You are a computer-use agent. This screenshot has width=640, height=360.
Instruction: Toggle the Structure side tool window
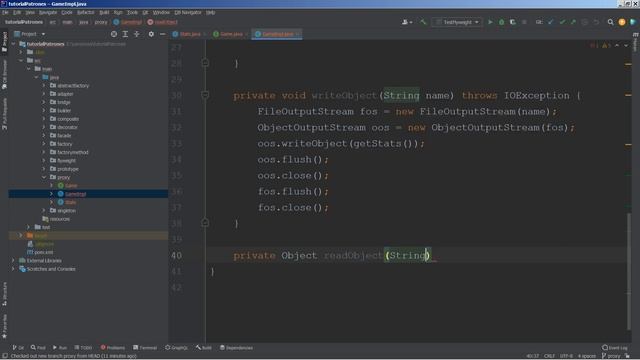point(4,293)
